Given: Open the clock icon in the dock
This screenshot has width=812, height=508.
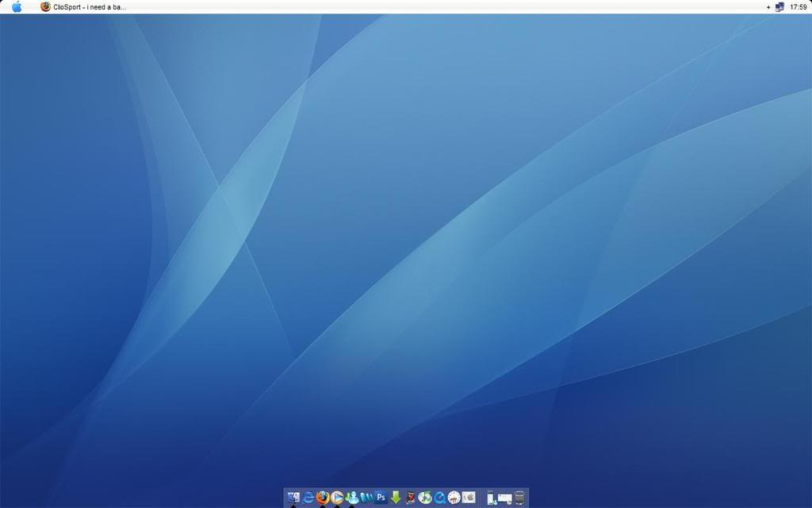Looking at the screenshot, I should point(454,498).
